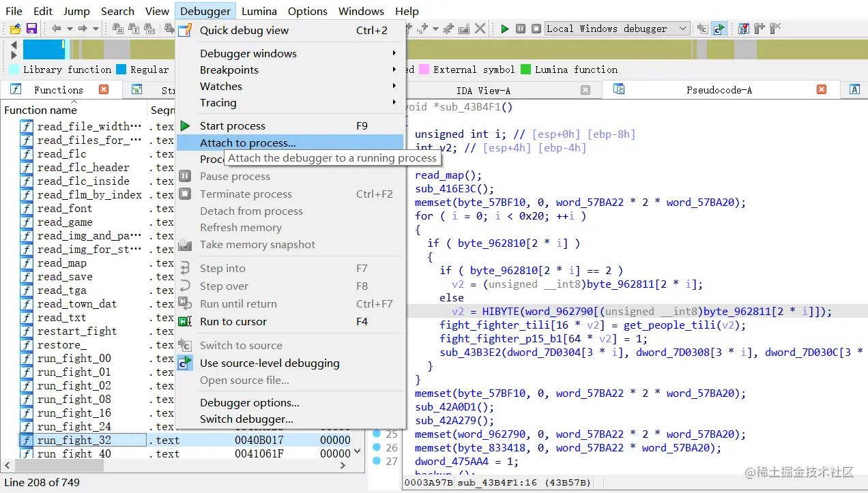868x493 pixels.
Task: Click the blue region of navigation band
Action: click(44, 50)
